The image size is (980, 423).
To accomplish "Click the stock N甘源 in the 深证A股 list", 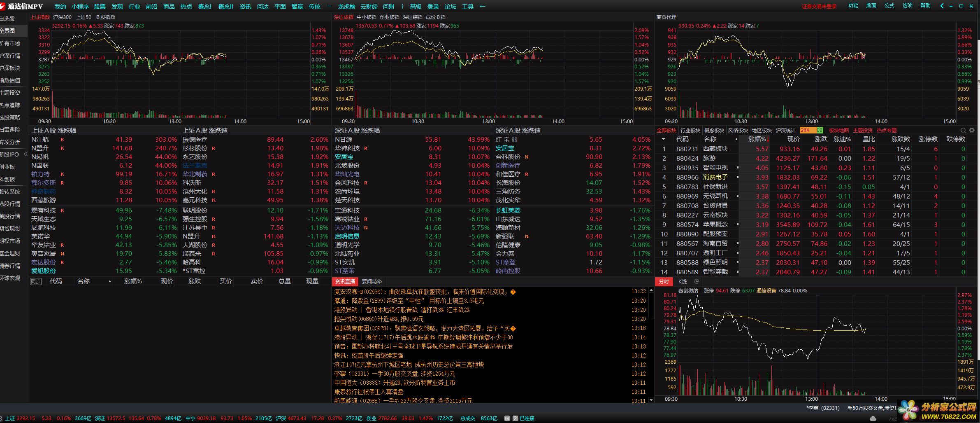I will pyautogui.click(x=344, y=140).
